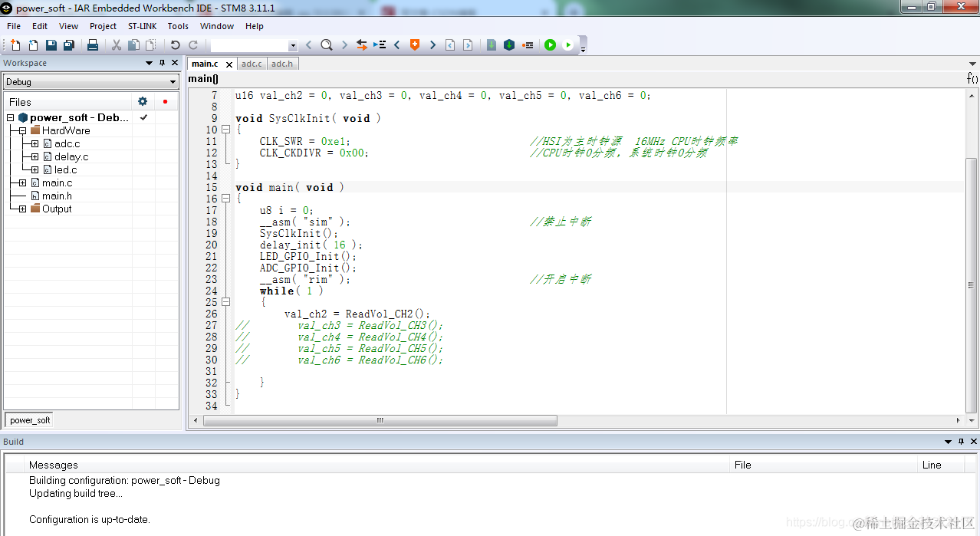Redo the last edit
This screenshot has height=536, width=980.
click(x=192, y=45)
